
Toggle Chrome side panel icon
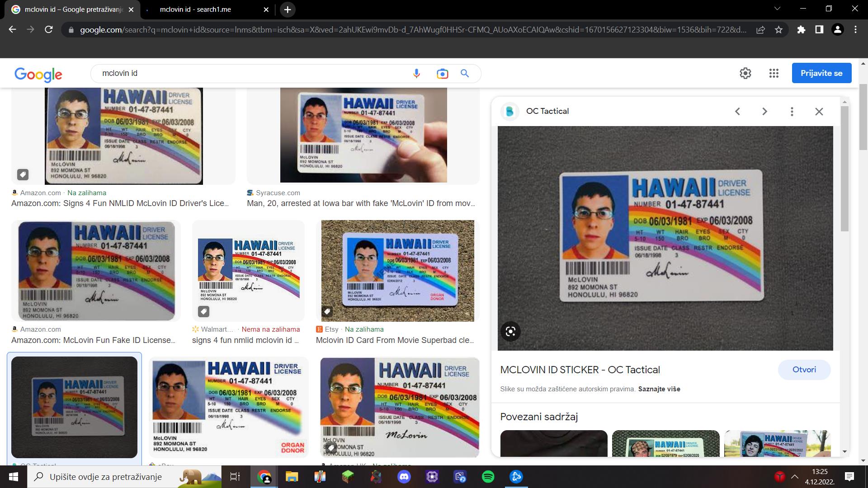(x=819, y=30)
